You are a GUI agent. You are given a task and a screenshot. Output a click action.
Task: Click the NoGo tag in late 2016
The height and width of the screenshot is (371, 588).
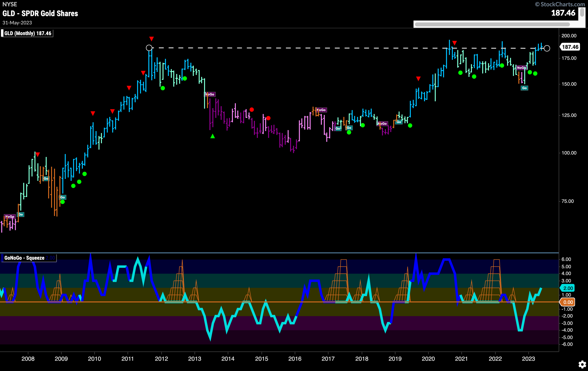[321, 110]
